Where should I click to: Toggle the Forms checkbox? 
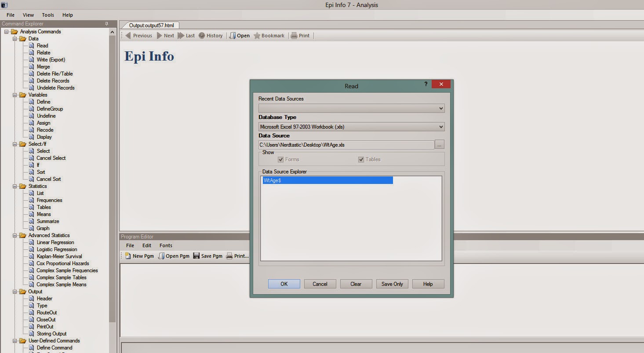pyautogui.click(x=281, y=159)
